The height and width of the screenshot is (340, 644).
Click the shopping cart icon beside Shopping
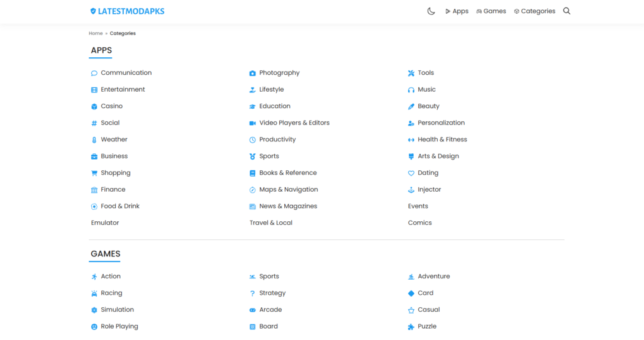pos(94,173)
